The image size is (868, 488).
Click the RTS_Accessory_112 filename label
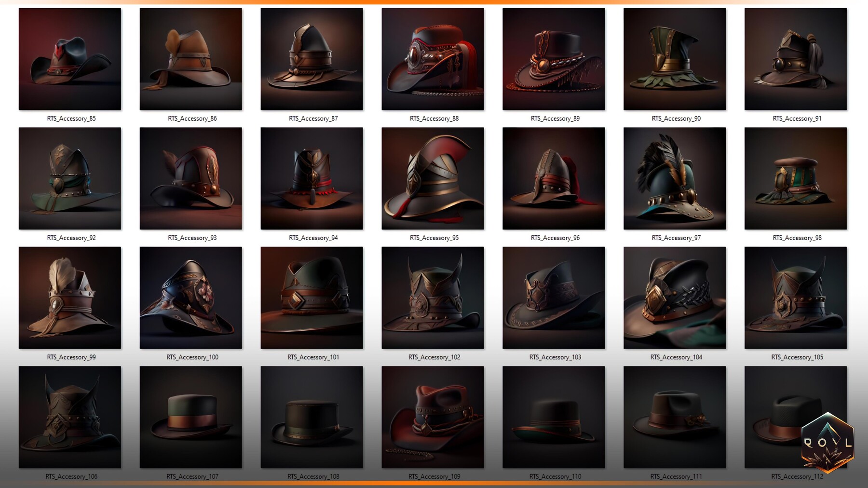(x=796, y=476)
